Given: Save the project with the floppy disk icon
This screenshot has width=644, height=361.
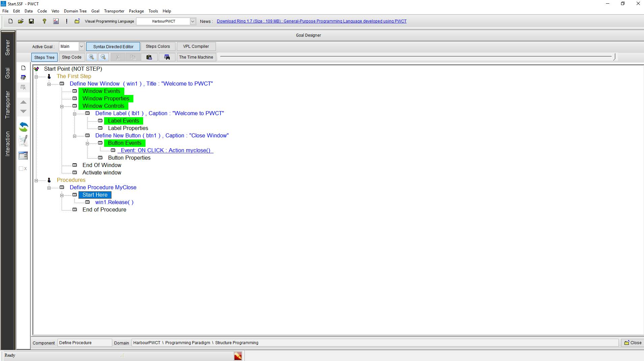Looking at the screenshot, I should (x=31, y=21).
